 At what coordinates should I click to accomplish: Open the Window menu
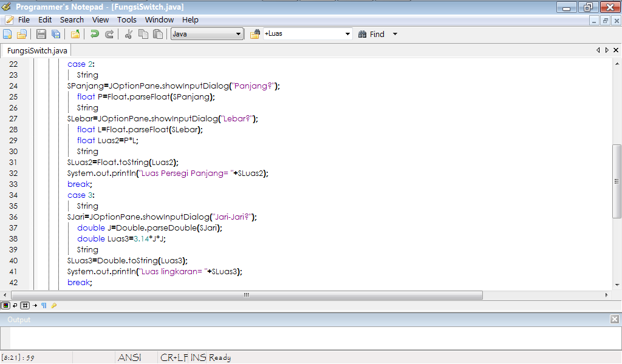(159, 20)
